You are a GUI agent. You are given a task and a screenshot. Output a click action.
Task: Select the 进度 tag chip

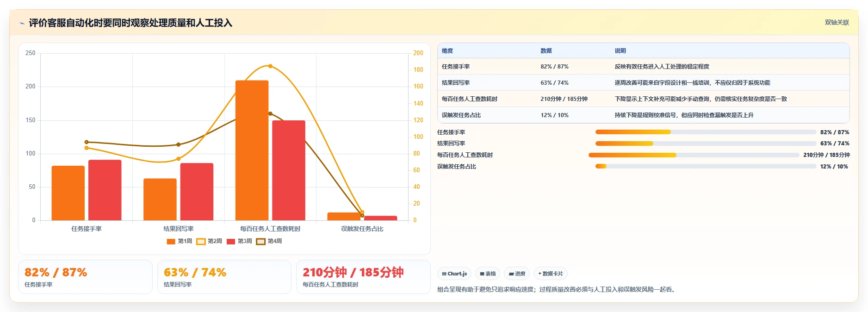click(517, 274)
